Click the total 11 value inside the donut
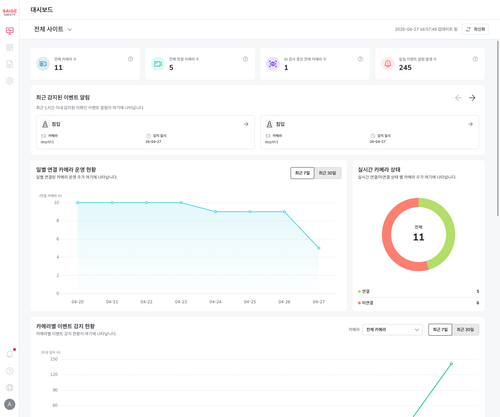 (419, 237)
